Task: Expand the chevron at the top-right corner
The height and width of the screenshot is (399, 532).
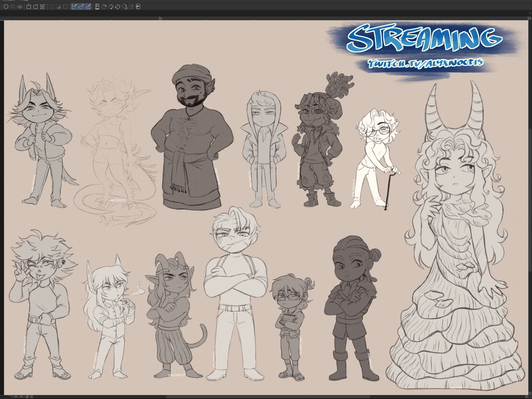Action: (x=530, y=13)
